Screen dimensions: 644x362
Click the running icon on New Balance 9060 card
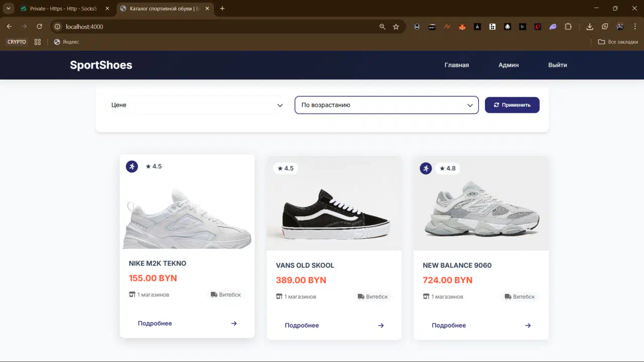(426, 169)
